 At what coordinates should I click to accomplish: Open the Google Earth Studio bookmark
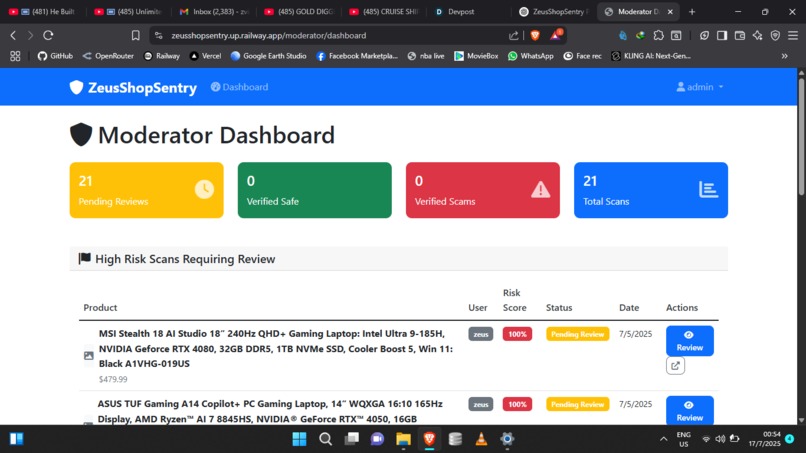tap(268, 56)
